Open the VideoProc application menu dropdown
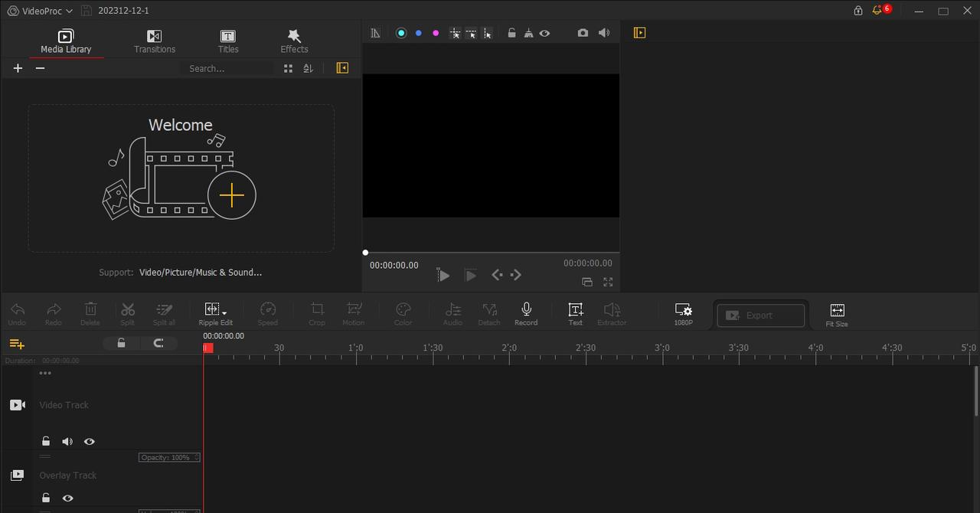 click(40, 11)
